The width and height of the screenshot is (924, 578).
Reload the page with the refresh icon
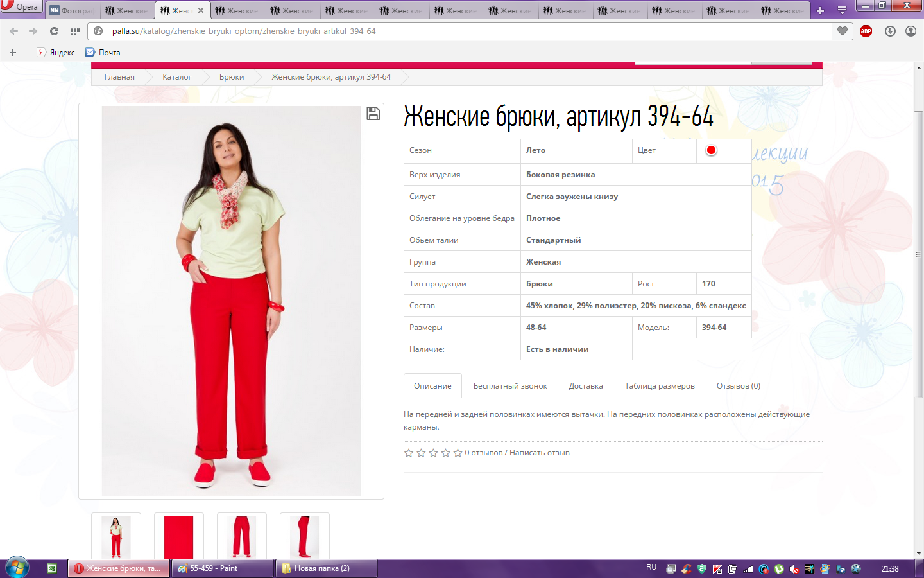point(54,31)
